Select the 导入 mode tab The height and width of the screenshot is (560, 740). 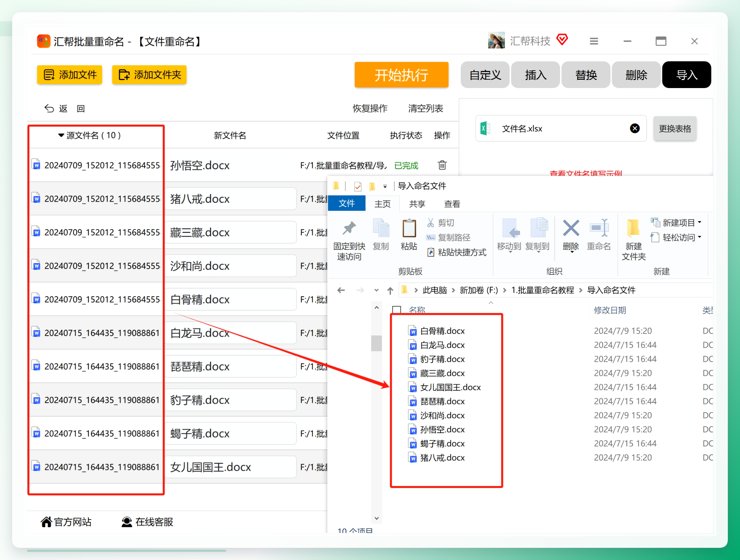[x=686, y=75]
